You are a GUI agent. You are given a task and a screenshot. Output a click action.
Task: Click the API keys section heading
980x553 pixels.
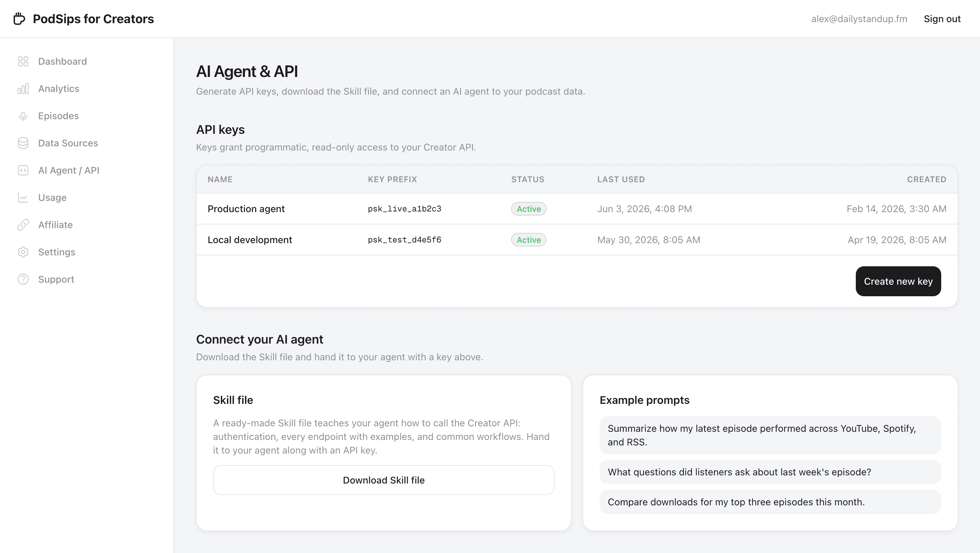[x=220, y=129]
